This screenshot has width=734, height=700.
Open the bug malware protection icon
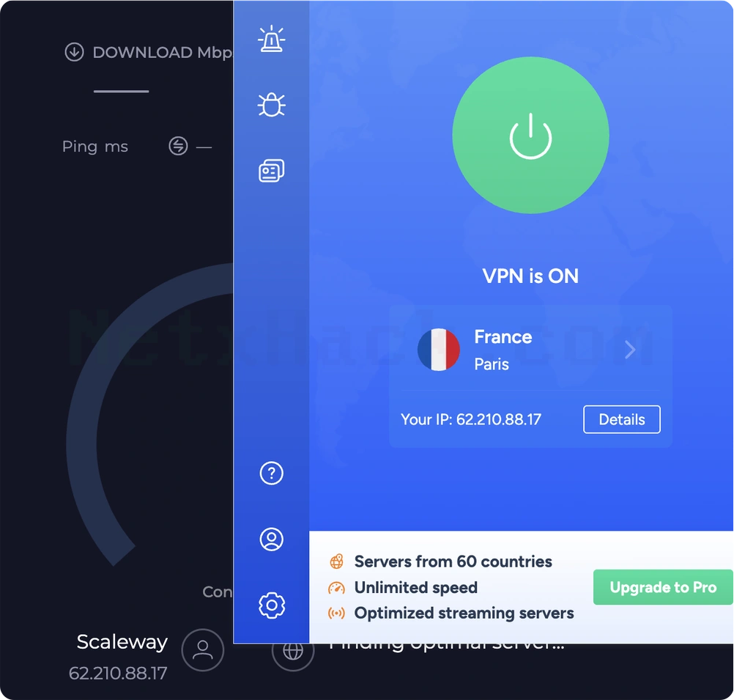click(272, 105)
